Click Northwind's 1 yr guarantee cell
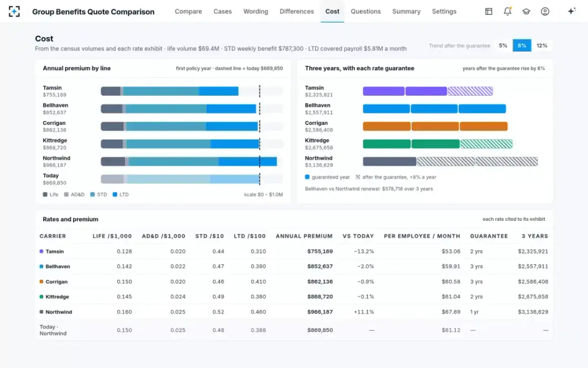 474,312
